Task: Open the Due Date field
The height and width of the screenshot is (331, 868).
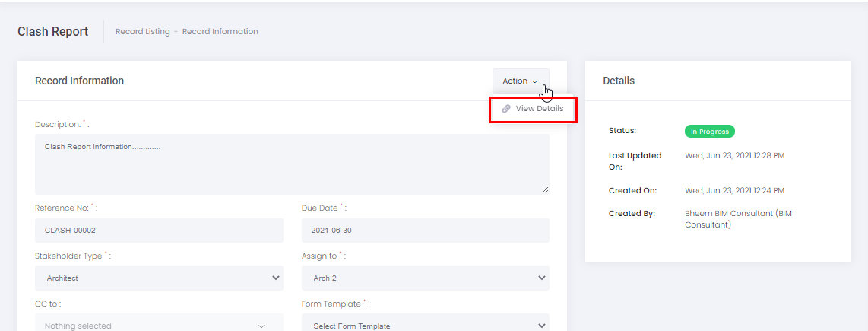Action: pyautogui.click(x=425, y=230)
